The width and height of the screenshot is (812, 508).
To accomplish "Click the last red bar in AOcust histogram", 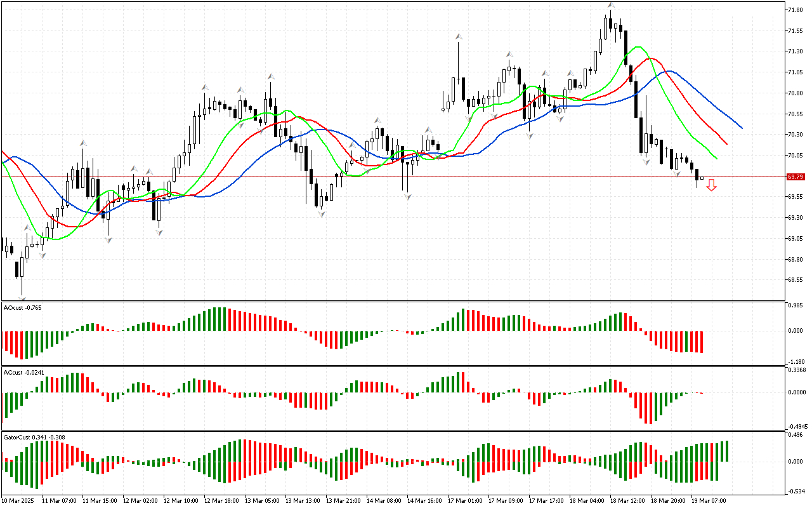I will [x=702, y=342].
